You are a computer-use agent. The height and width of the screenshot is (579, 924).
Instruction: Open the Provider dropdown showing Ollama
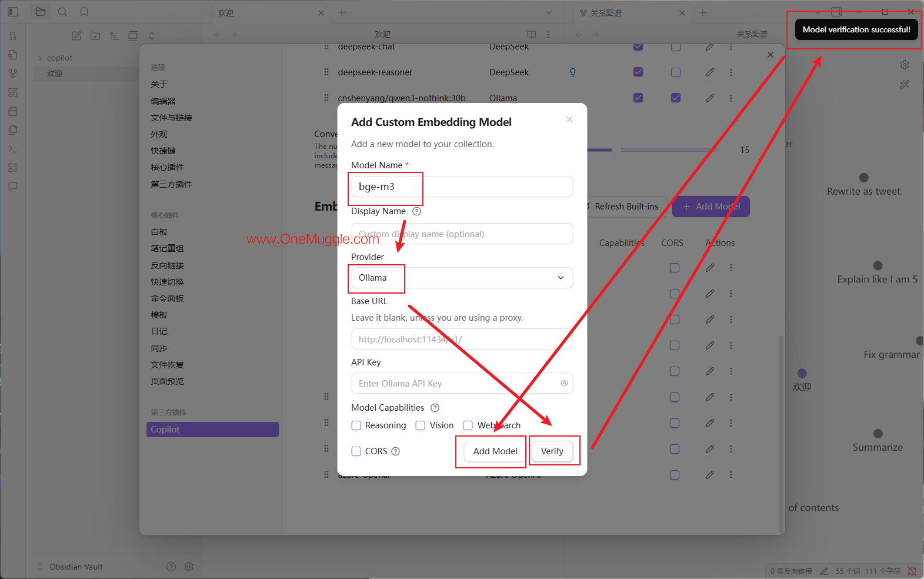coord(462,278)
